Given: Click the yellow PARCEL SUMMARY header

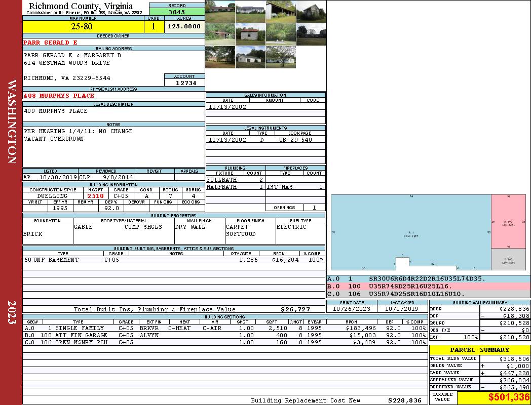Looking at the screenshot, I should 479,350.
